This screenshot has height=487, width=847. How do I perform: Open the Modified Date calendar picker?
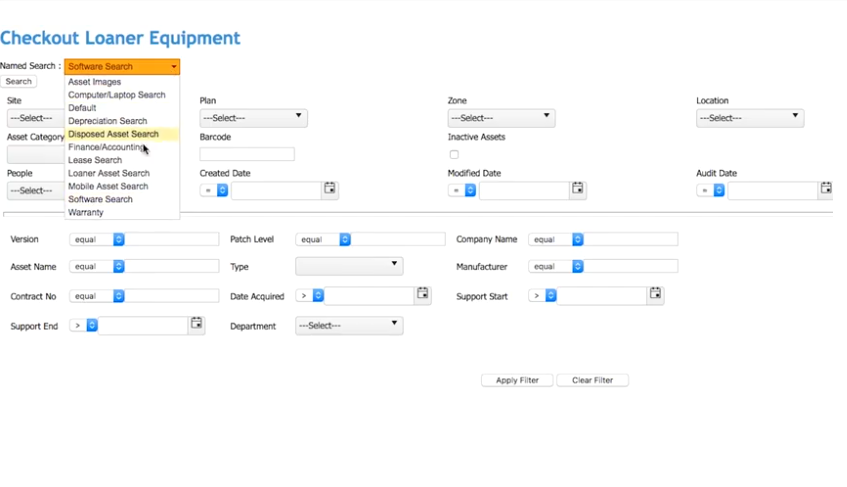[577, 188]
